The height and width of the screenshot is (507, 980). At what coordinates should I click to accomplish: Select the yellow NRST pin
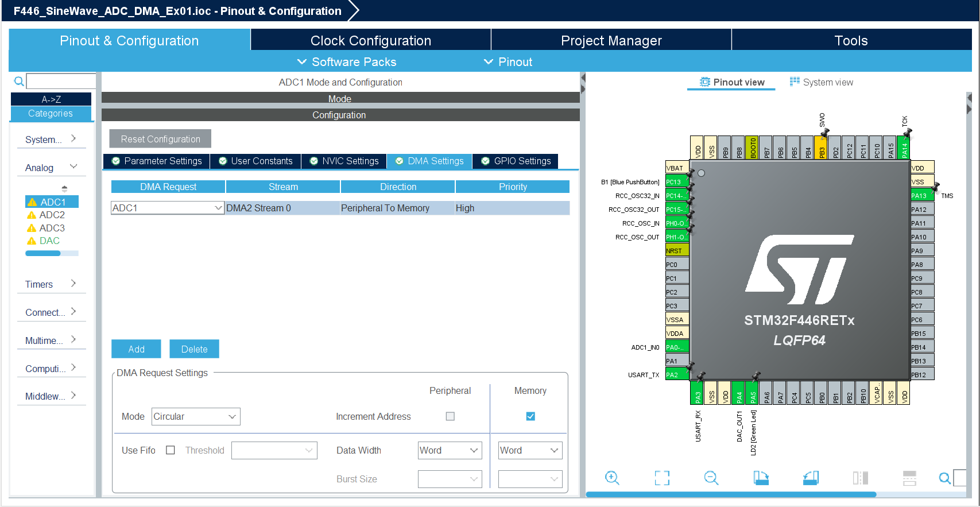677,250
